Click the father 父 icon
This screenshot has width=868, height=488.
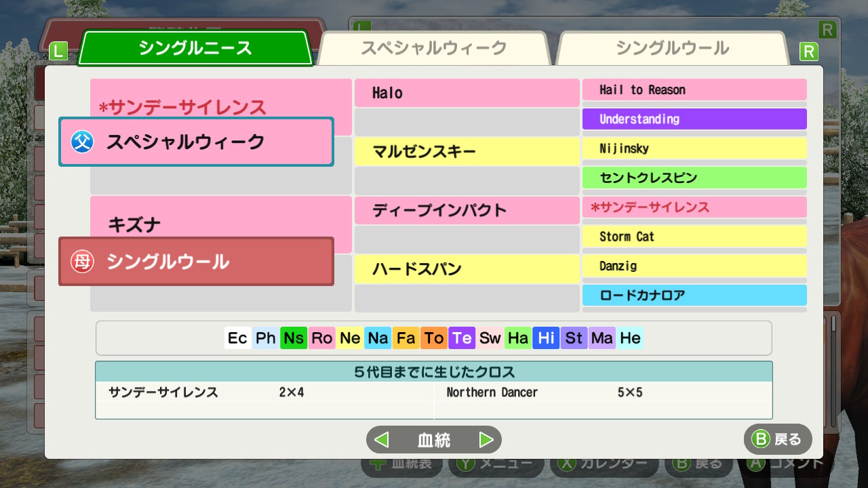coord(83,142)
